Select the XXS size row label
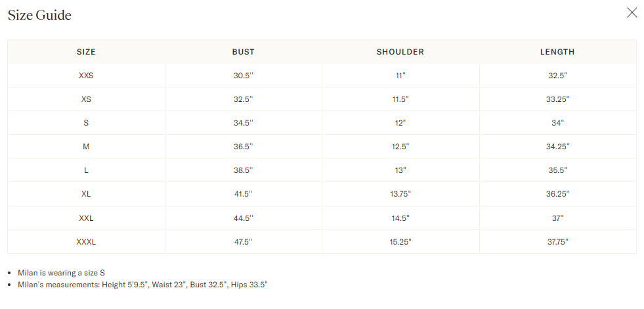 [x=86, y=76]
